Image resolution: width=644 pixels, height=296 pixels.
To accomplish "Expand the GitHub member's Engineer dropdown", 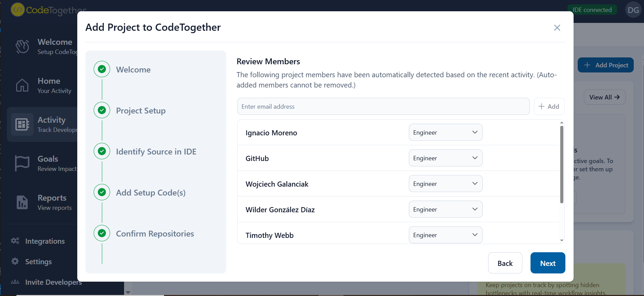I will click(445, 158).
